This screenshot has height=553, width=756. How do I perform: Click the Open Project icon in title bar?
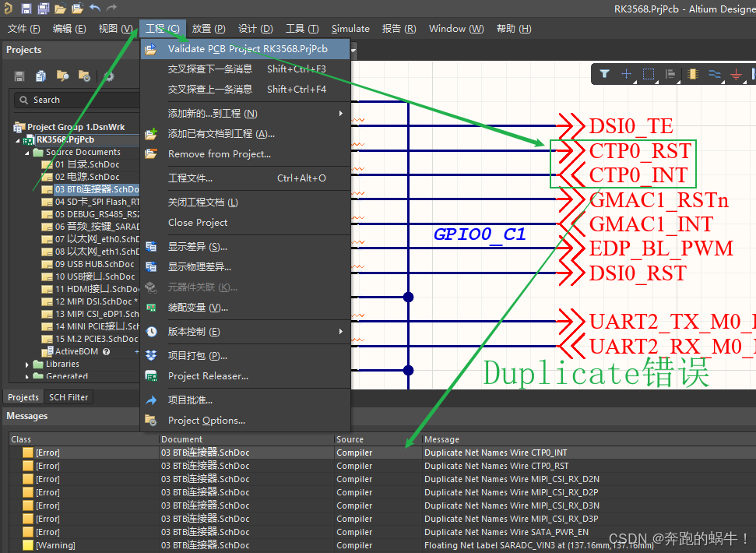click(x=78, y=9)
